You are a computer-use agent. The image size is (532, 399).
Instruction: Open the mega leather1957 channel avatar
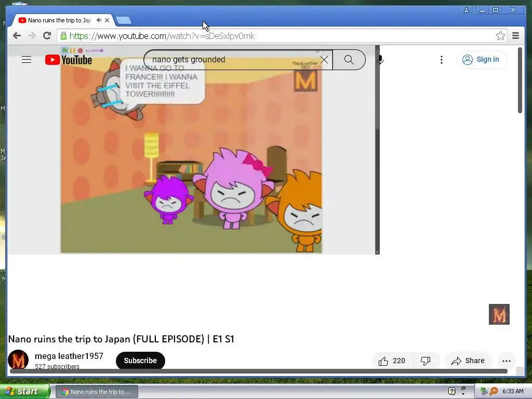coord(18,360)
